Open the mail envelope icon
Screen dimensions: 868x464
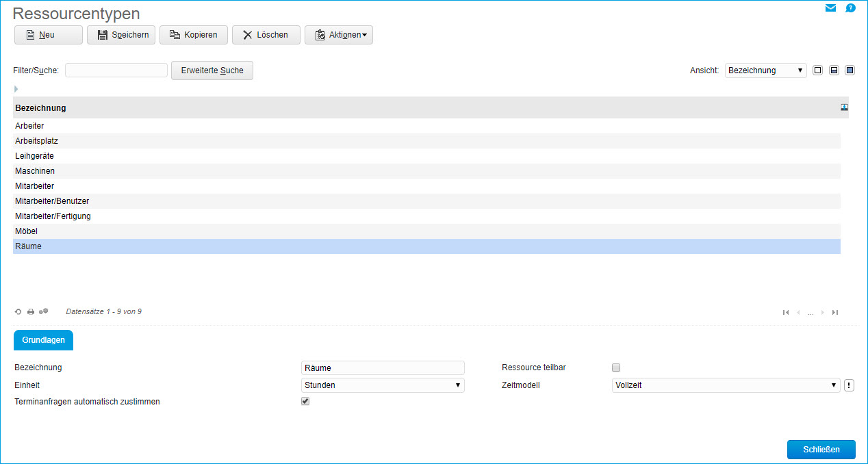(830, 8)
